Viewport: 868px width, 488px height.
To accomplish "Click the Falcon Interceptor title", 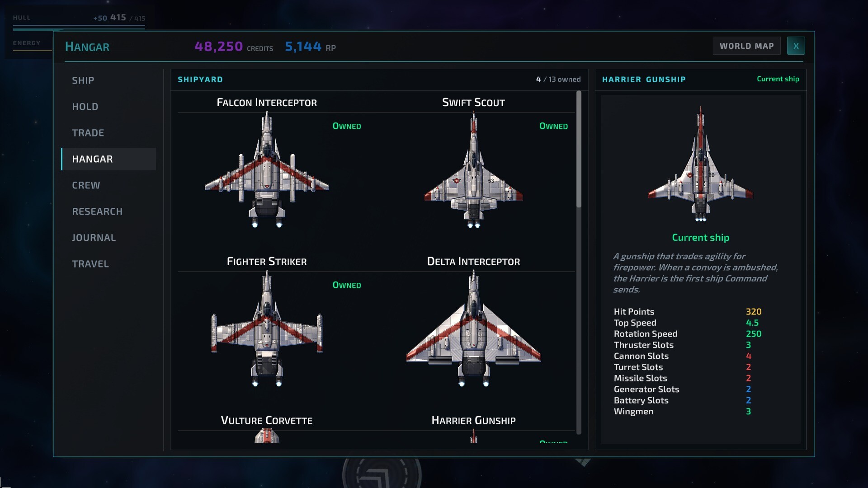I will point(267,103).
